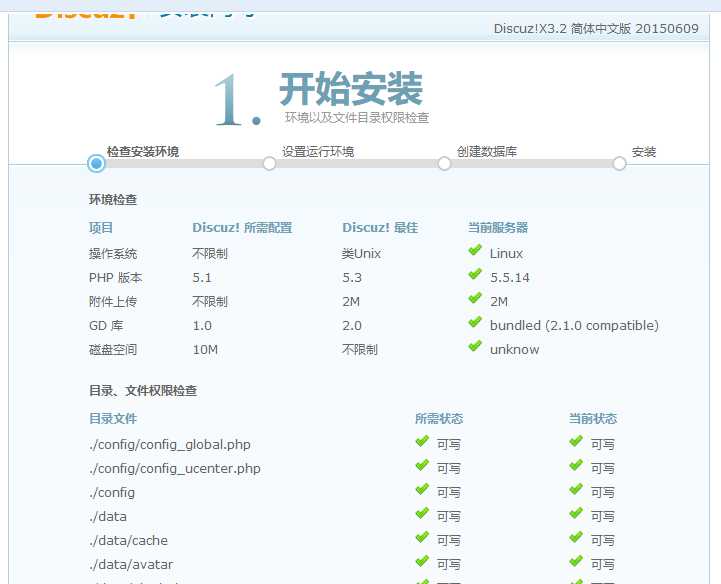Click the 目录、文件权限检查 section title

pyautogui.click(x=143, y=391)
